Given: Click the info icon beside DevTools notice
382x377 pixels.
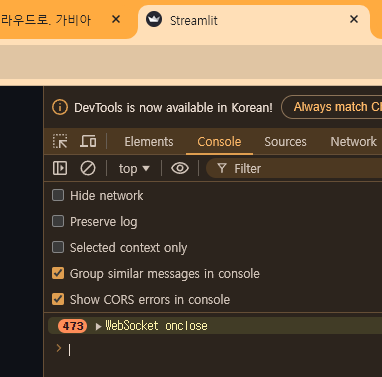Looking at the screenshot, I should pyautogui.click(x=60, y=107).
